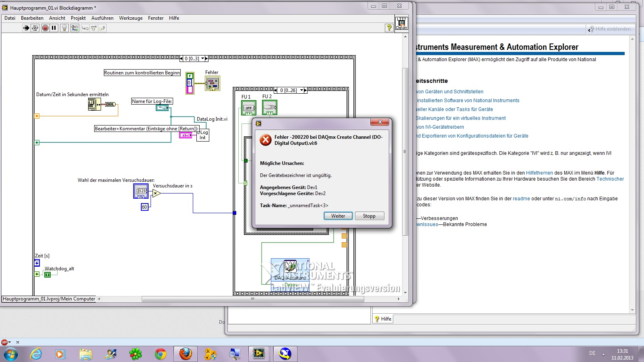Image resolution: width=644 pixels, height=362 pixels.
Task: Open the context help question mark icon
Action: tap(389, 28)
